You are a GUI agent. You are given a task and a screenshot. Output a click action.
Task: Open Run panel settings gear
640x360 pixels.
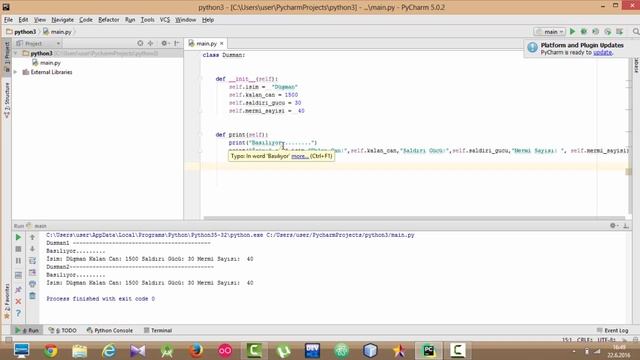click(613, 225)
